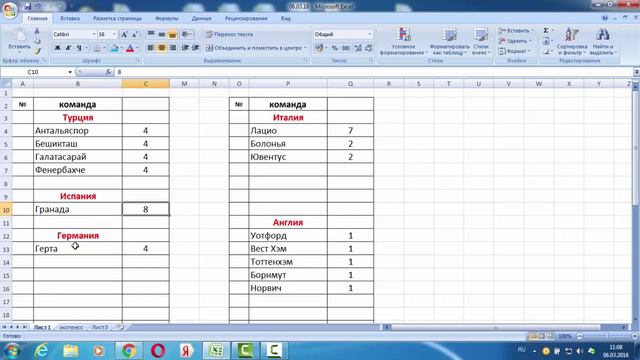Toggle middle vertical alignment
The height and width of the screenshot is (360, 640).
162,34
